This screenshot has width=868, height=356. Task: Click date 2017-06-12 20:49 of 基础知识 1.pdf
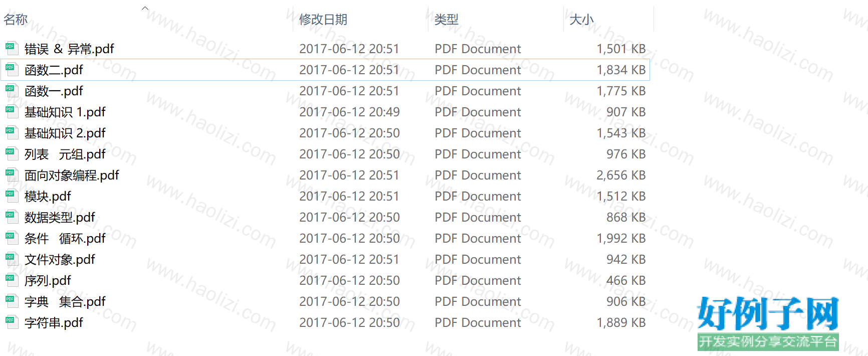pyautogui.click(x=349, y=112)
